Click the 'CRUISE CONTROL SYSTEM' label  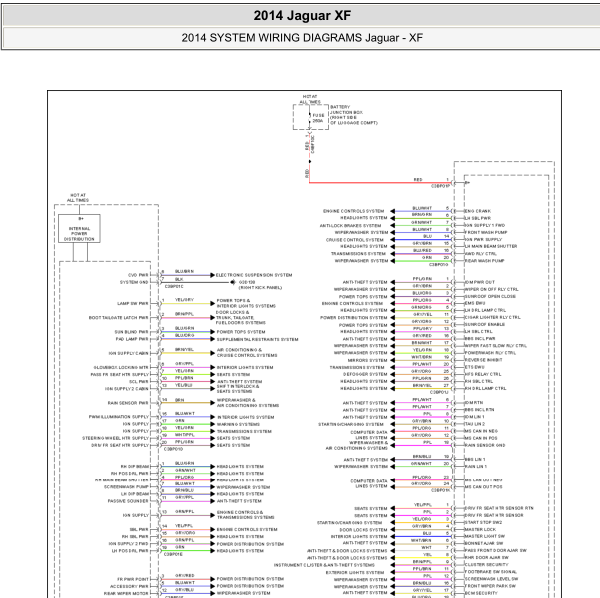[355, 240]
